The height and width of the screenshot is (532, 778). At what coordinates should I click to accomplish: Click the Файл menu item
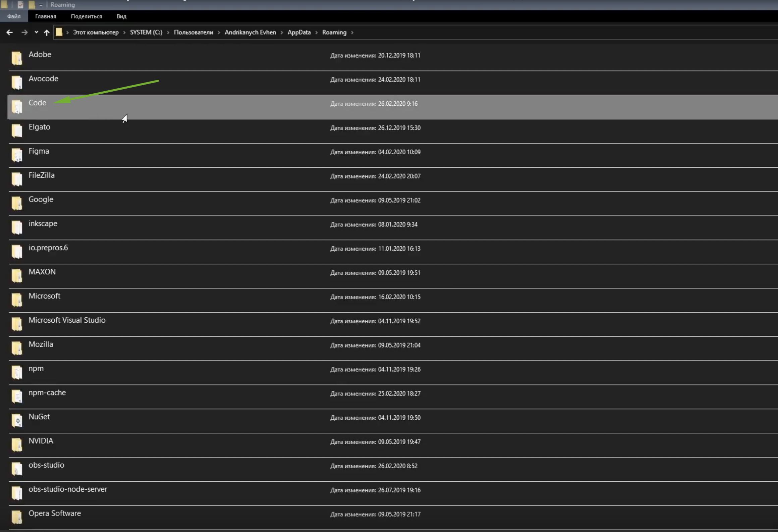pos(13,16)
